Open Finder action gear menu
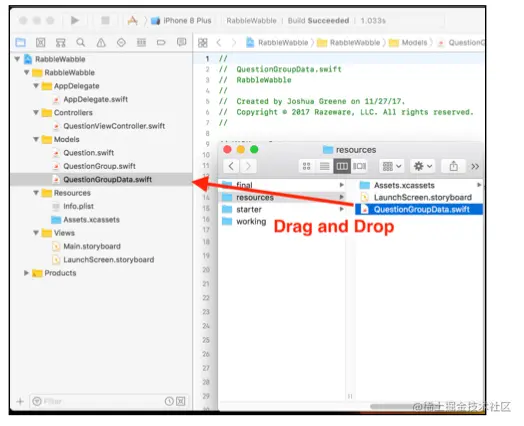This screenshot has width=524, height=426. click(423, 166)
